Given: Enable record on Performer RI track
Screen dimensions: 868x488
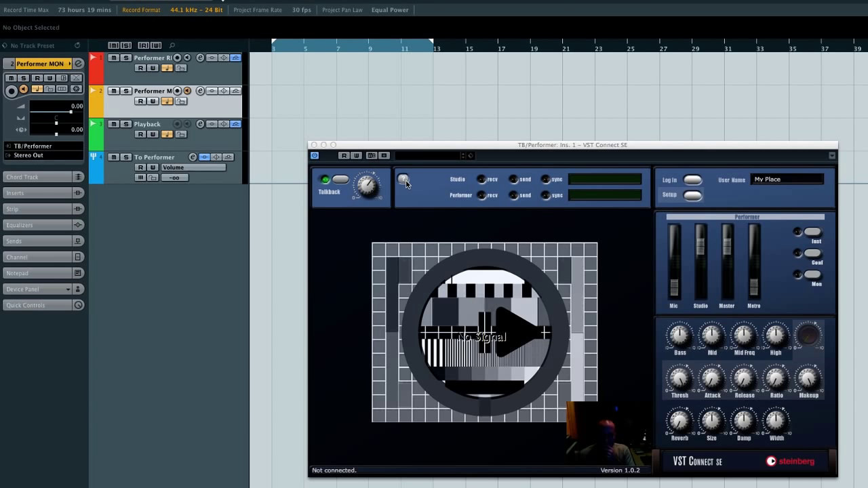Looking at the screenshot, I should (177, 58).
